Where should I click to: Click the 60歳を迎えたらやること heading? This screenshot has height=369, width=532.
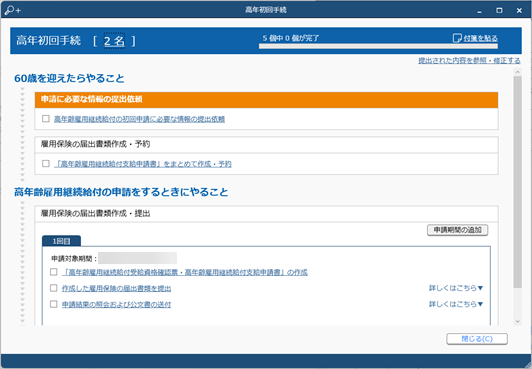coord(69,78)
